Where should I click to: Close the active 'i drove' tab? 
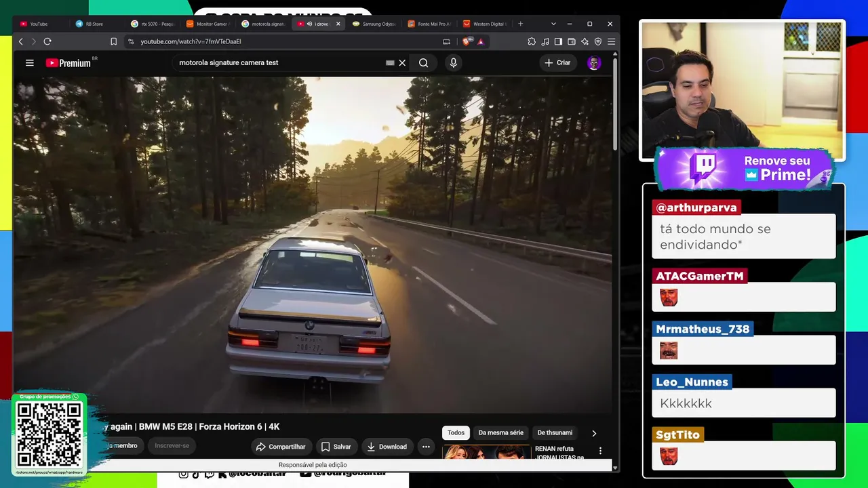pyautogui.click(x=338, y=24)
